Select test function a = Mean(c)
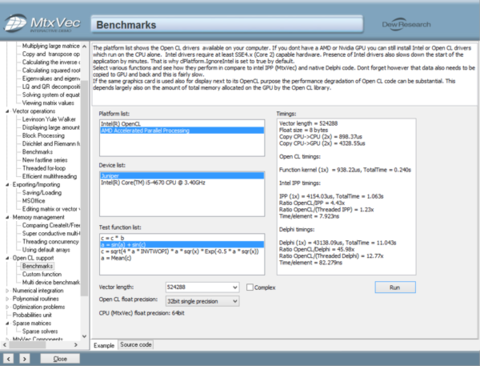The image size is (480, 366). [x=182, y=258]
